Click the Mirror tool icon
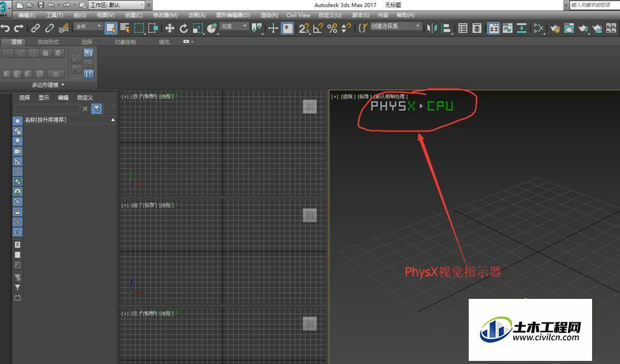Screen dimensions: 620x364 click(432, 28)
